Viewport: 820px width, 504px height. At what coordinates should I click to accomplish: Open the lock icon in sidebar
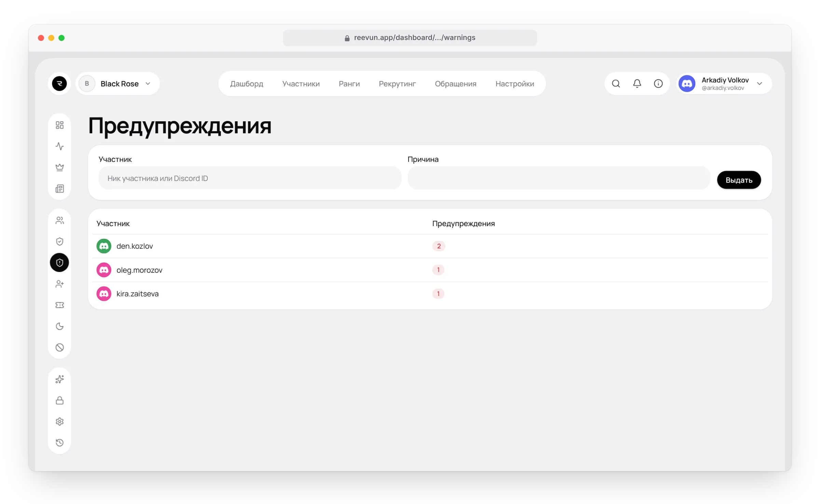point(59,400)
